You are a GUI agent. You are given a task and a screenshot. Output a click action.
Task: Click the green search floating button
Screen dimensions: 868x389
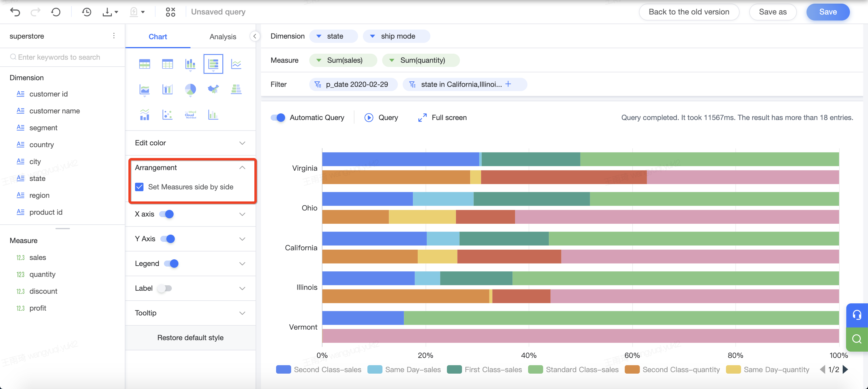(x=857, y=339)
